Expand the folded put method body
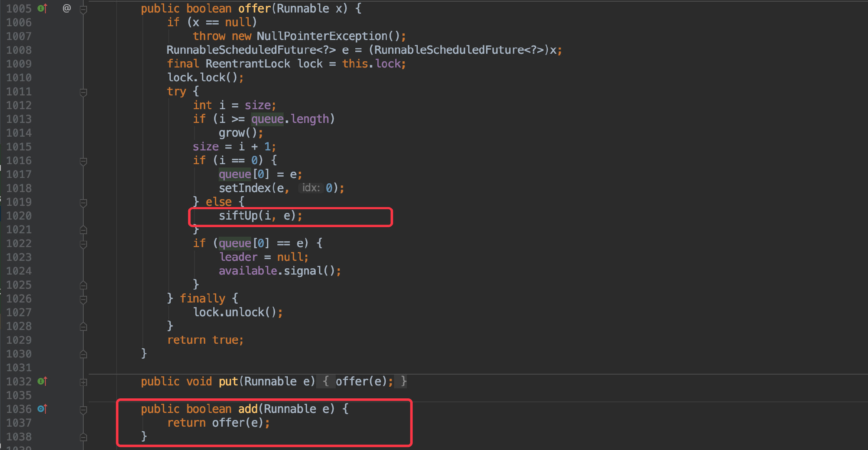Viewport: 868px width, 450px height. [83, 382]
